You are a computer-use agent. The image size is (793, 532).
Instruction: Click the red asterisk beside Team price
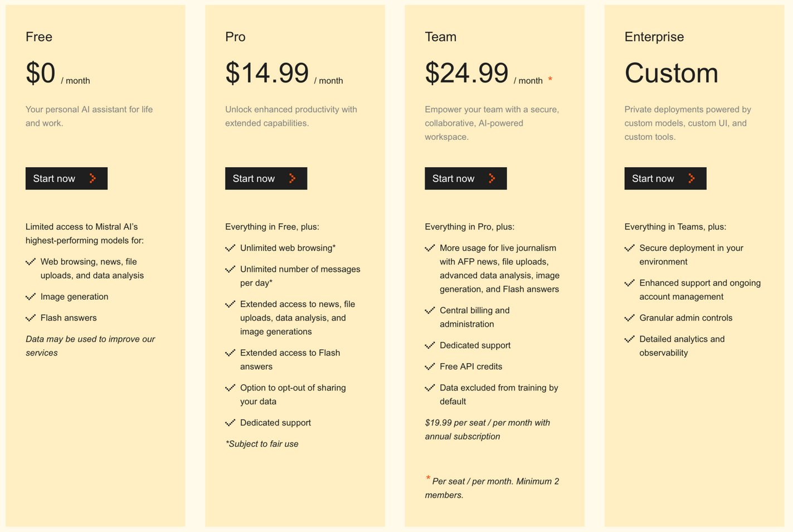click(550, 79)
